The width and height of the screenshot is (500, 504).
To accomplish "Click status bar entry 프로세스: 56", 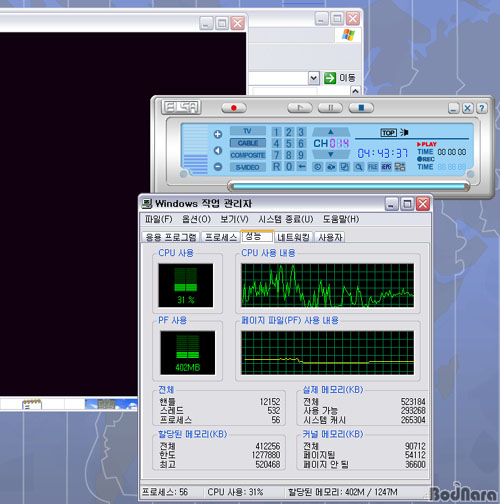I will [165, 492].
